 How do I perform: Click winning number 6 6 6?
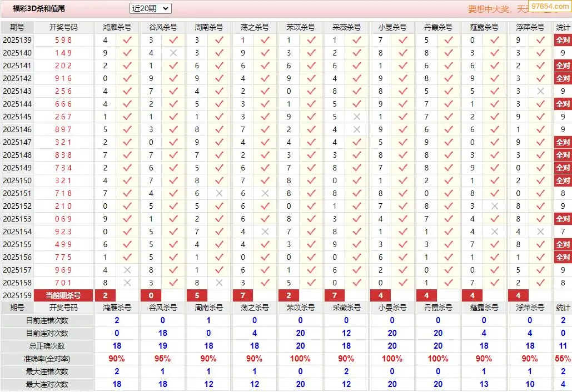click(63, 104)
